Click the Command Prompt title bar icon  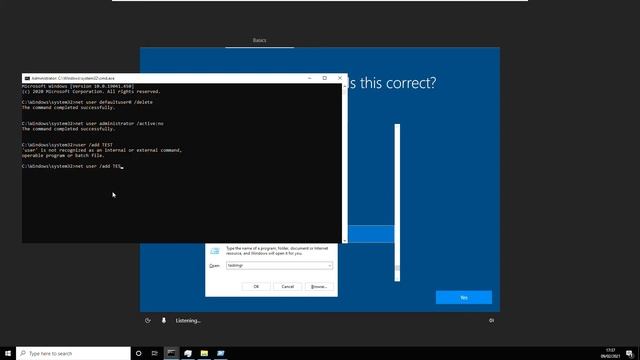[27, 78]
